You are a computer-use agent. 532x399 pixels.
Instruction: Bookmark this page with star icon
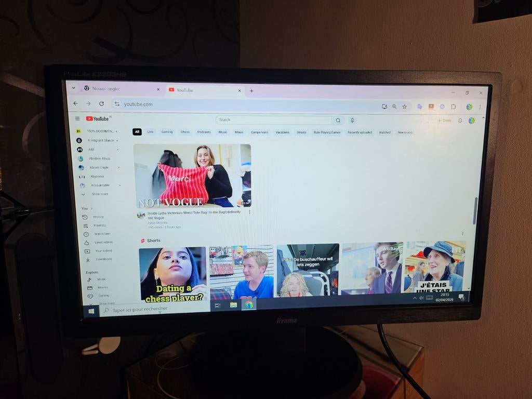pos(404,107)
